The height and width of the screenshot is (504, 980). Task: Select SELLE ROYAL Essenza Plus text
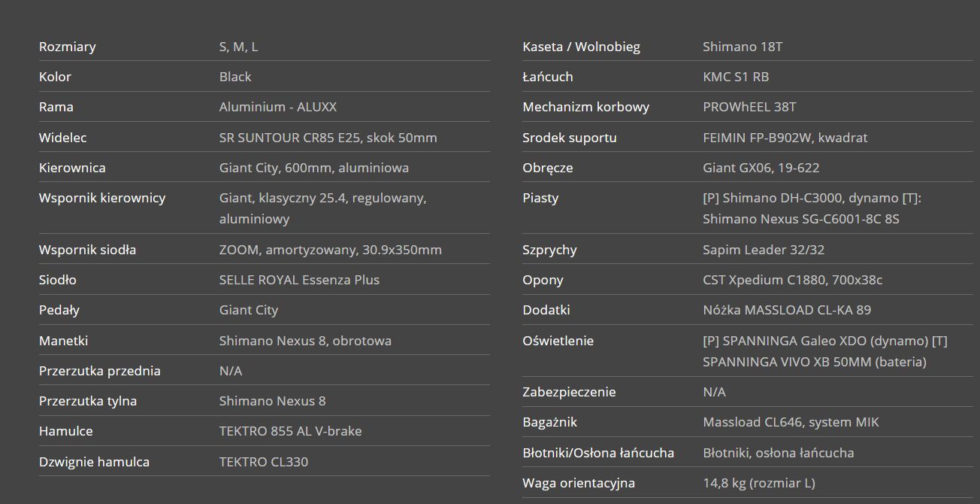(x=299, y=280)
